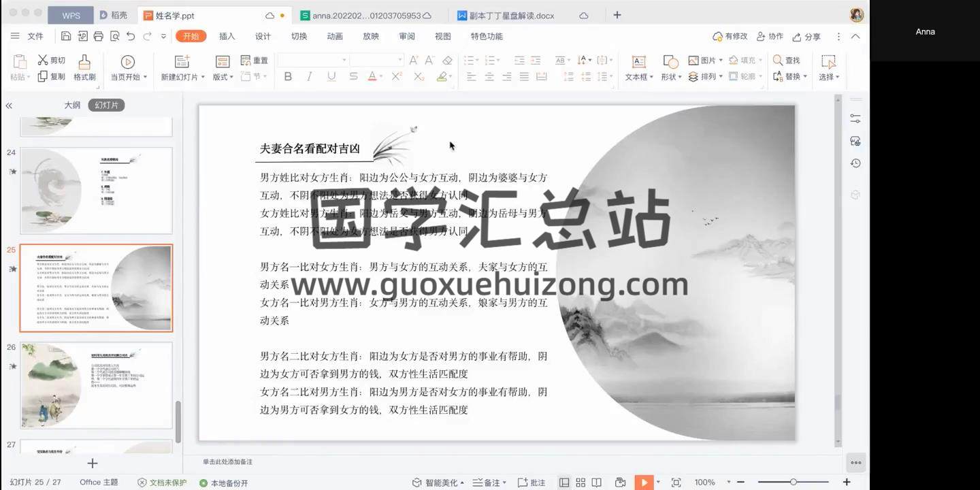Play slideshow with orange button in status bar

pos(643,483)
